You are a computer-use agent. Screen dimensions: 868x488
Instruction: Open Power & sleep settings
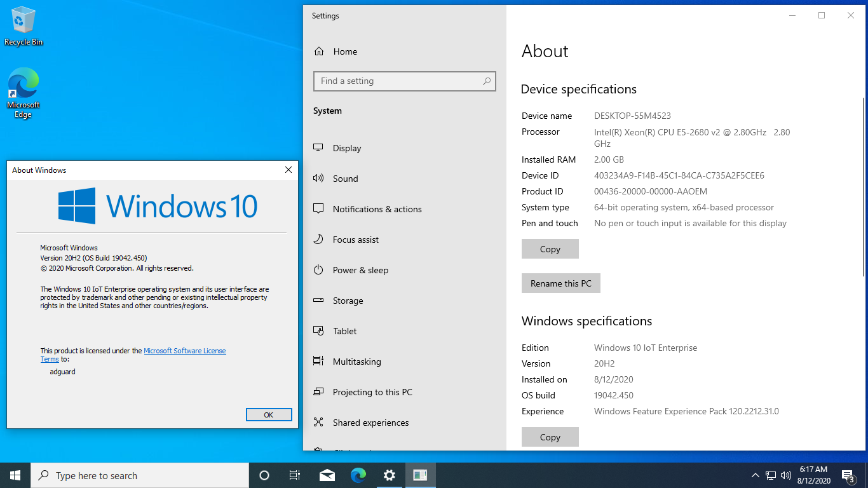click(405, 270)
